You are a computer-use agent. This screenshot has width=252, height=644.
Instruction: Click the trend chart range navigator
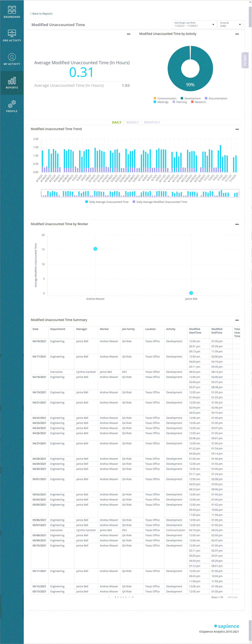pyautogui.click(x=140, y=193)
